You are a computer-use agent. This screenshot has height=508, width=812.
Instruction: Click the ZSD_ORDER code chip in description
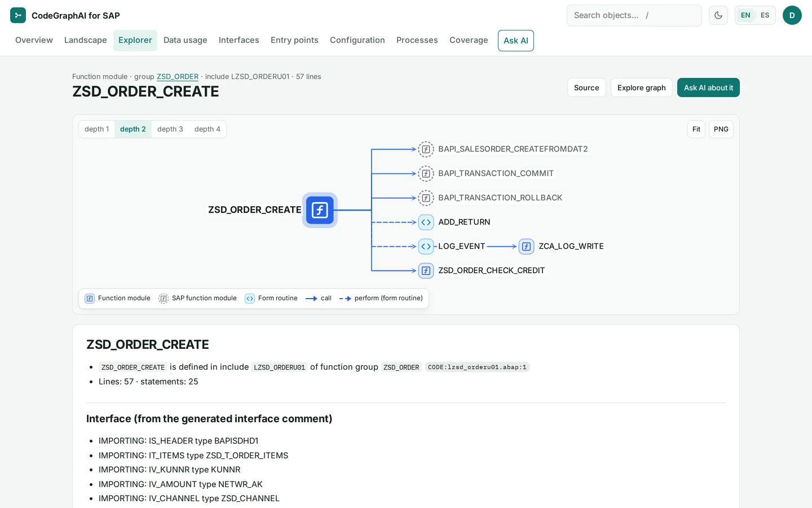tap(401, 367)
